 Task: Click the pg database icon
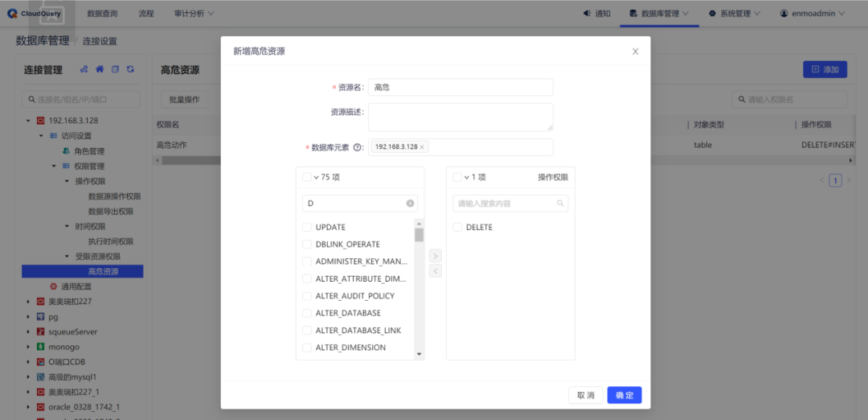click(40, 317)
